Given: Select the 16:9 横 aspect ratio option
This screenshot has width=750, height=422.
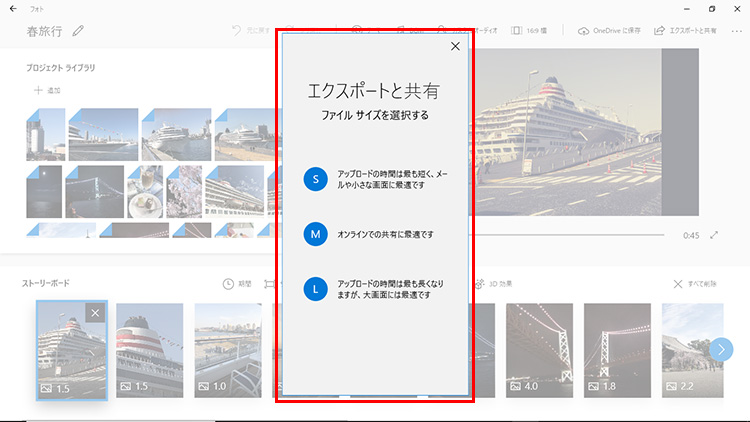Looking at the screenshot, I should point(531,31).
